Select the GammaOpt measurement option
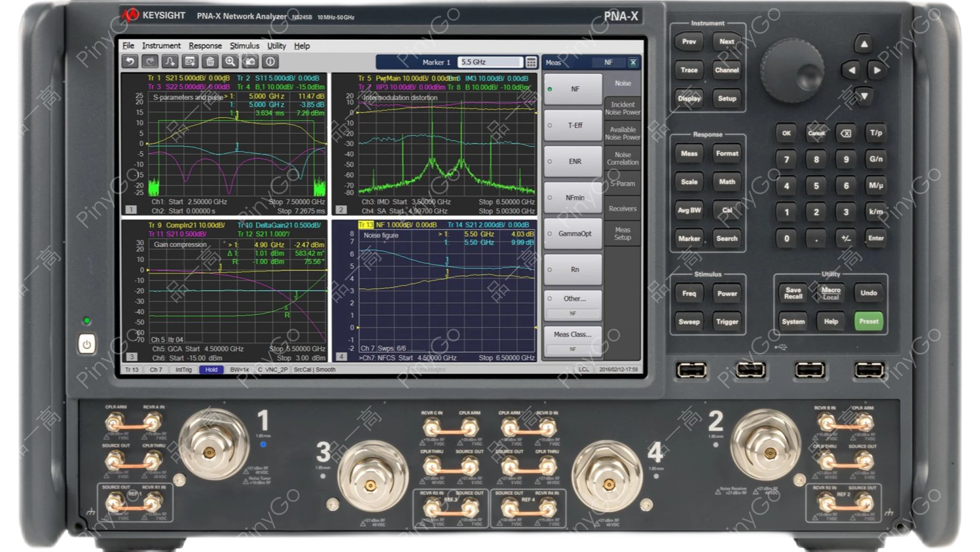 pos(572,233)
